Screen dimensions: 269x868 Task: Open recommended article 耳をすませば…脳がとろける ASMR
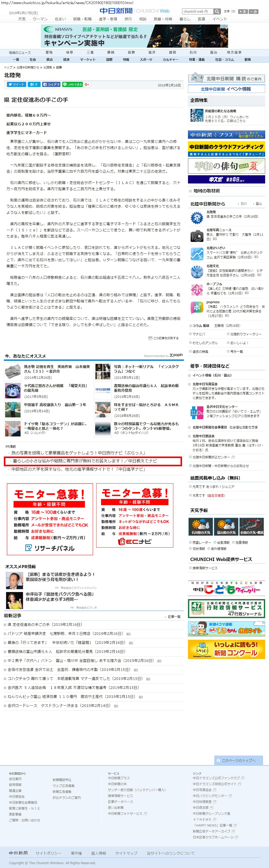point(146,407)
